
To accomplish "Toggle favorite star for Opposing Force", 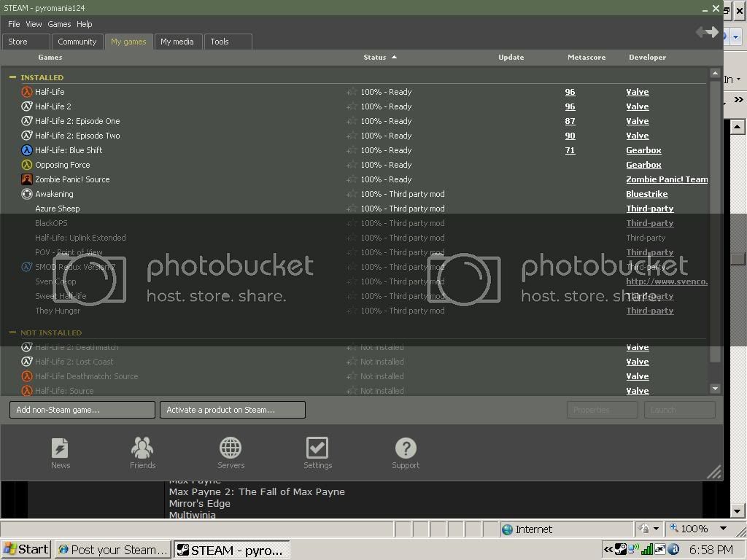I will click(352, 166).
